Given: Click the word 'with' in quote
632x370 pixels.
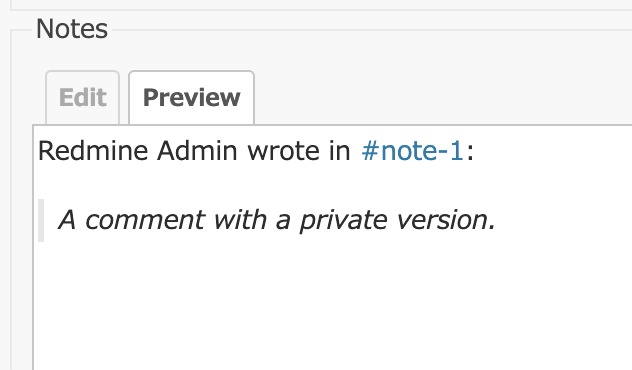Looking at the screenshot, I should point(240,220).
